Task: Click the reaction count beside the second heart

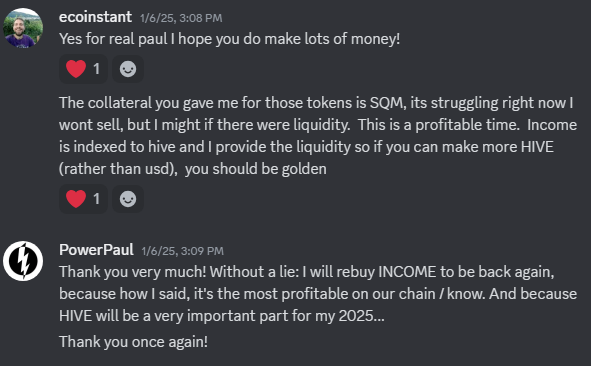Action: coord(96,199)
